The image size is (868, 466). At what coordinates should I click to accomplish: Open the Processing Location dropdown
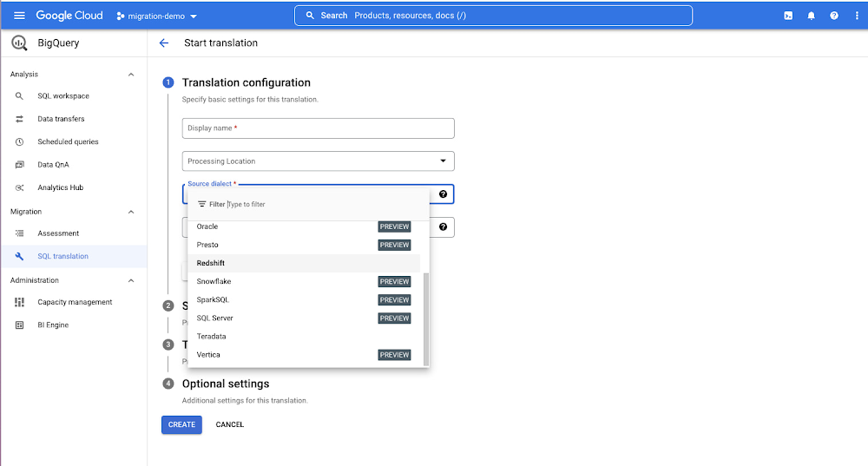[318, 161]
